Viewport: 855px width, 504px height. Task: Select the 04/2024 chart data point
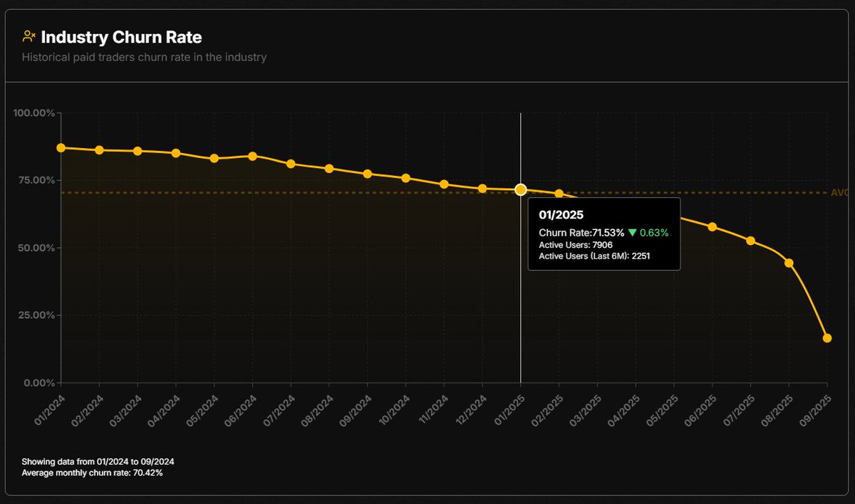(176, 153)
